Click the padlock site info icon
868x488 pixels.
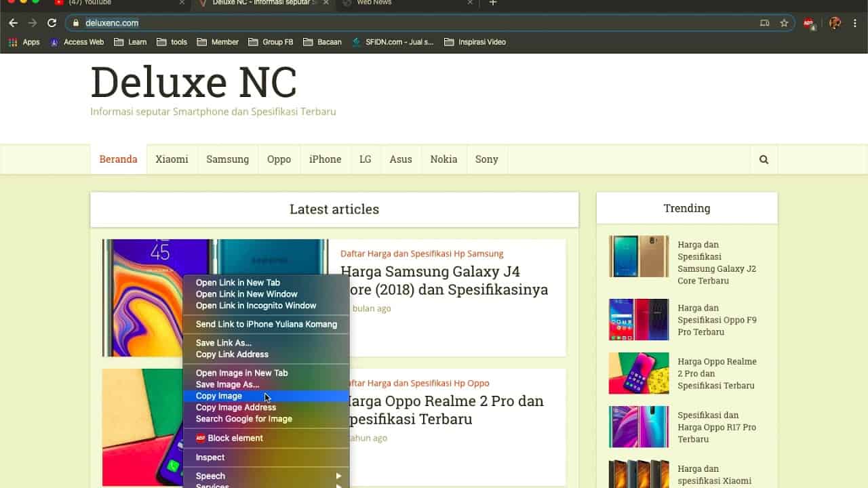76,23
